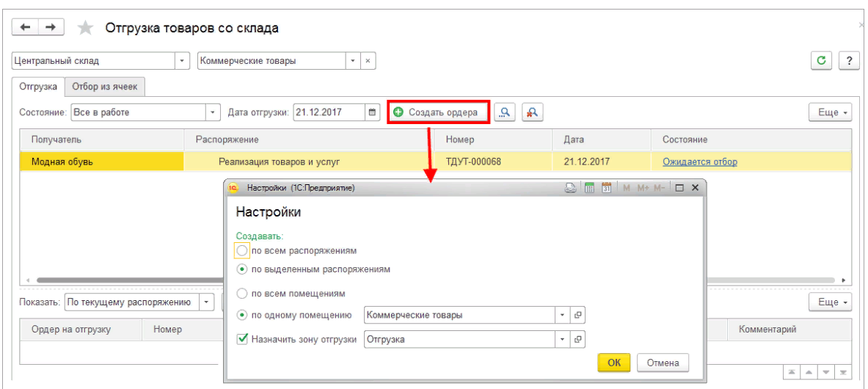Click the find (magnifier) icon button
This screenshot has width=868, height=389.
[x=505, y=112]
